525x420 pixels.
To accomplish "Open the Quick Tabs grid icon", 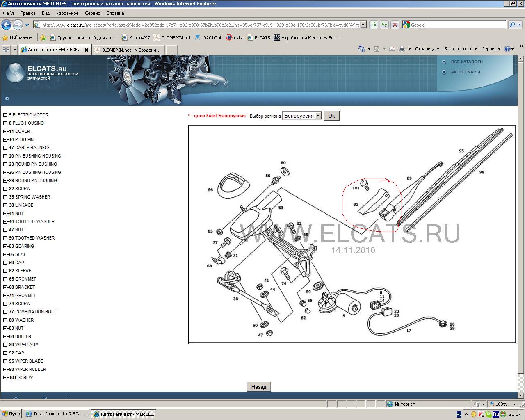I will (6, 50).
